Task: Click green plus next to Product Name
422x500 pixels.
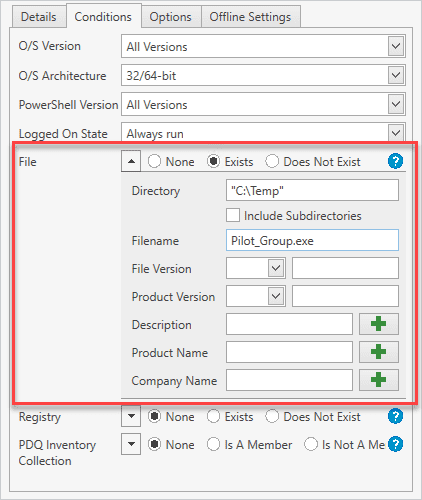Action: pos(378,352)
